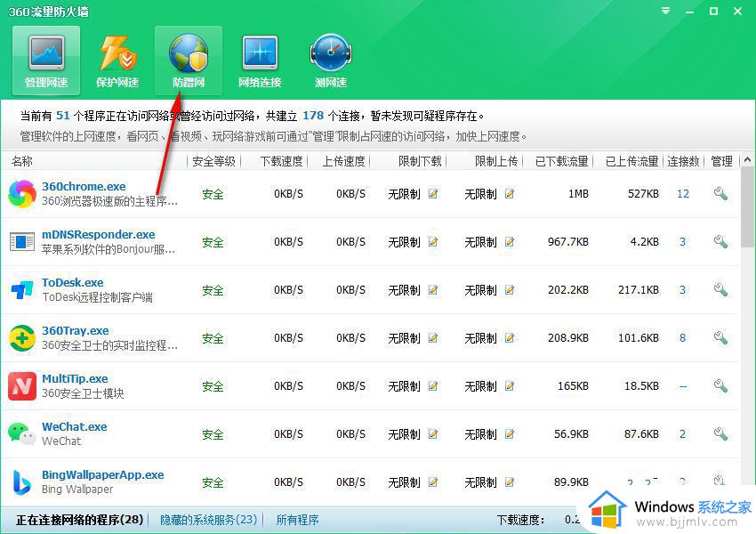Edit download limit for 360chrome.exe

433,194
